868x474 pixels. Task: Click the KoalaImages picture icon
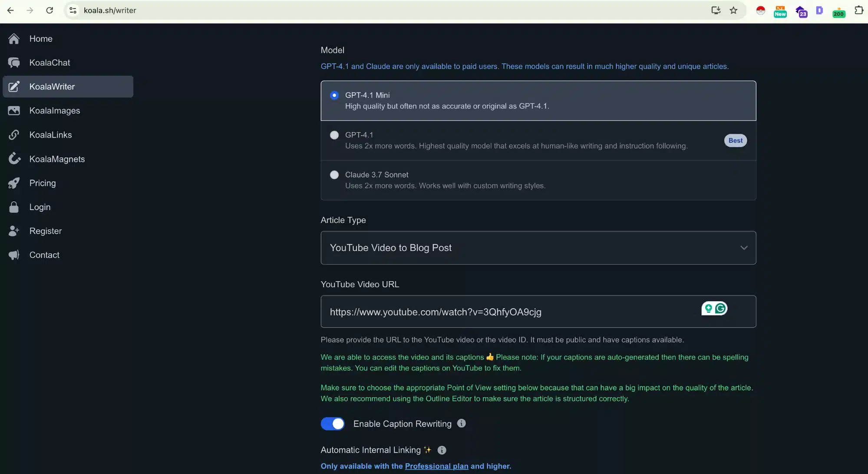pyautogui.click(x=14, y=111)
